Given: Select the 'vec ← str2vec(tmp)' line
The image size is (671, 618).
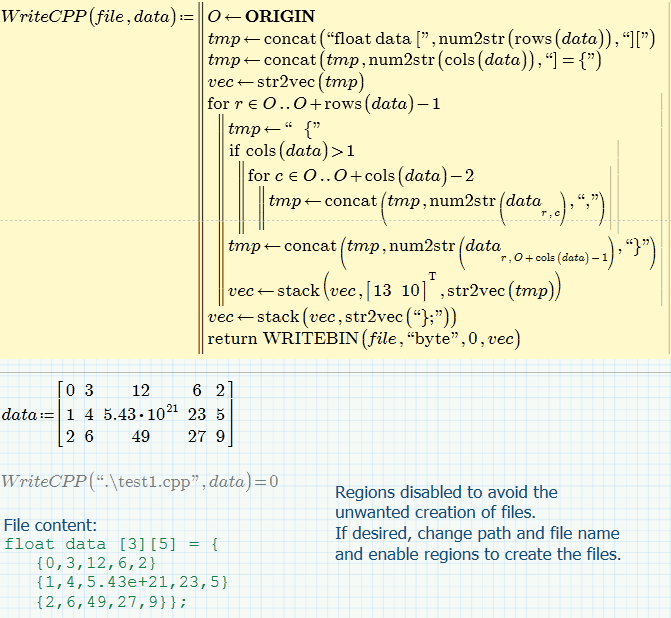Looking at the screenshot, I should 285,81.
